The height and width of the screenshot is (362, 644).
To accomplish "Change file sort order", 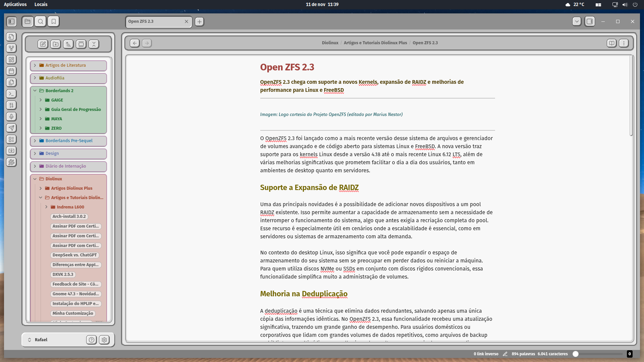I will (x=68, y=44).
